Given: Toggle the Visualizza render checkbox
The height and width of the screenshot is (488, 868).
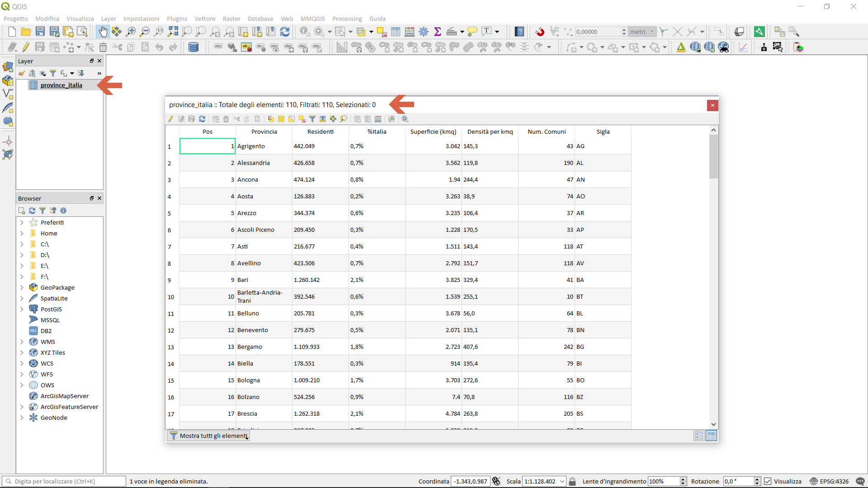Looking at the screenshot, I should coord(768,481).
